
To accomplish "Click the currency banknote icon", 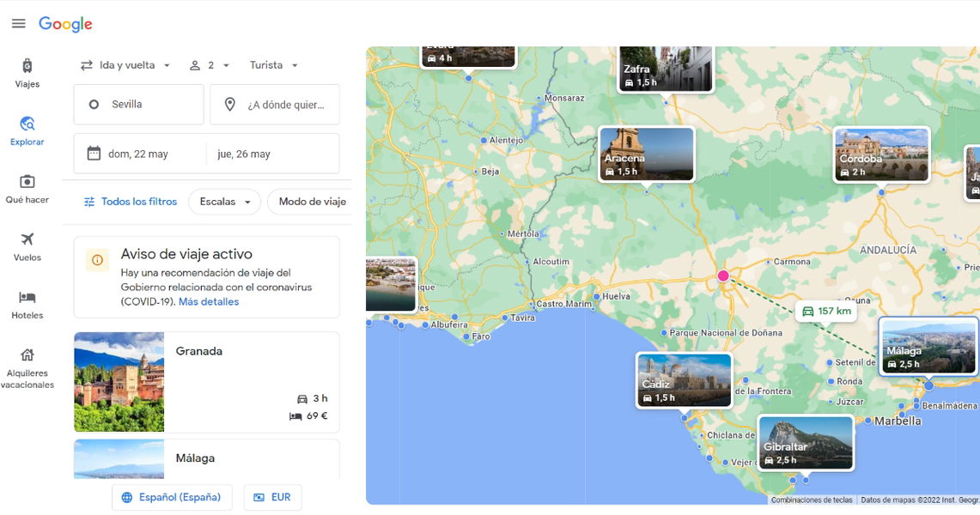I will click(x=259, y=498).
